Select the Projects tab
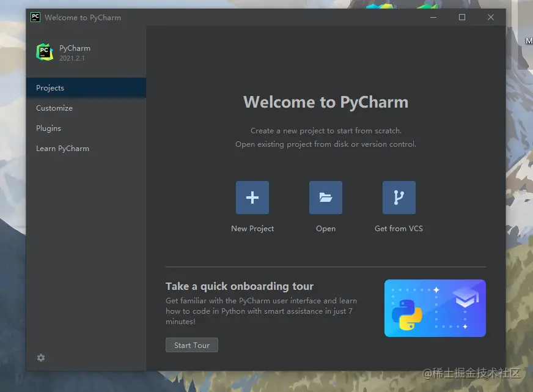The image size is (533, 392). click(x=86, y=87)
